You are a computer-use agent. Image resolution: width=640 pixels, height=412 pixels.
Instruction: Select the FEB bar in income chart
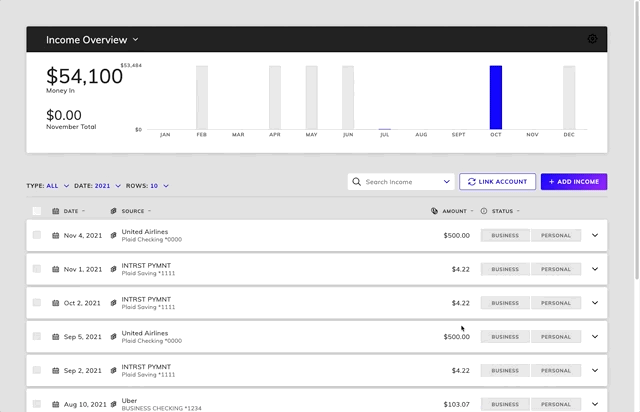click(x=202, y=97)
